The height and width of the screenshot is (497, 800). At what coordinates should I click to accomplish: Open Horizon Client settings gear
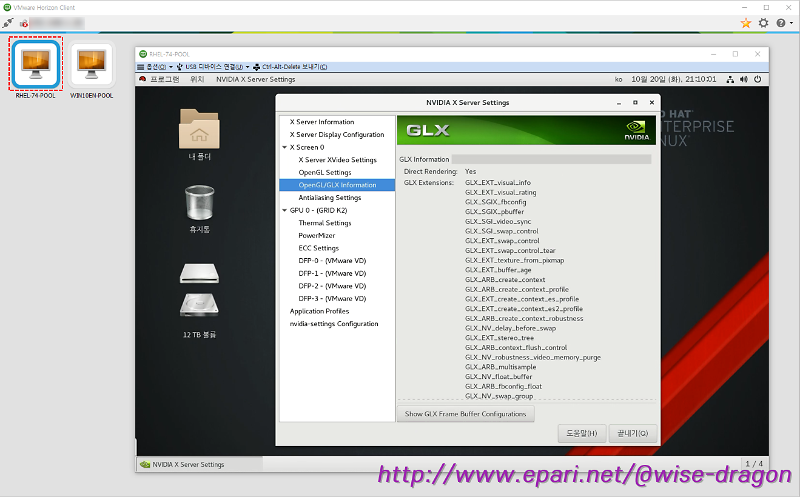[x=763, y=23]
